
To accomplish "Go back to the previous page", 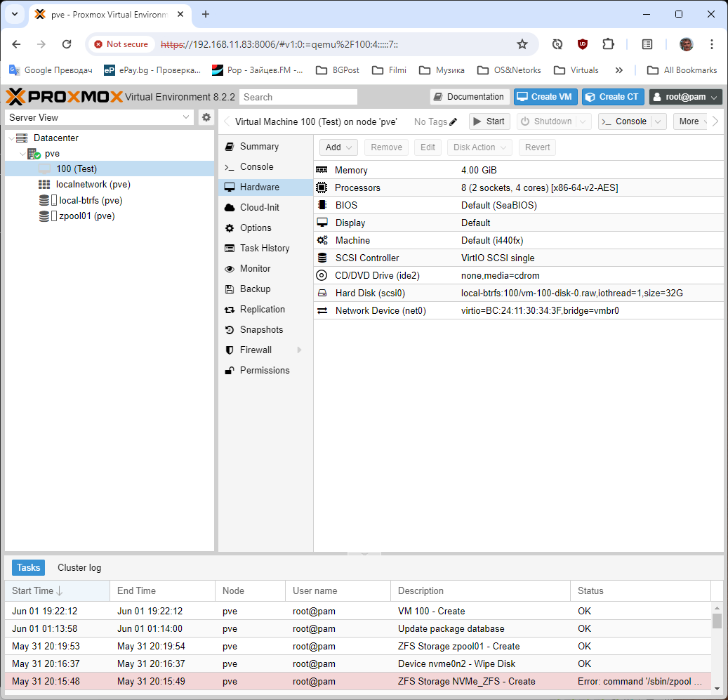I will point(16,44).
